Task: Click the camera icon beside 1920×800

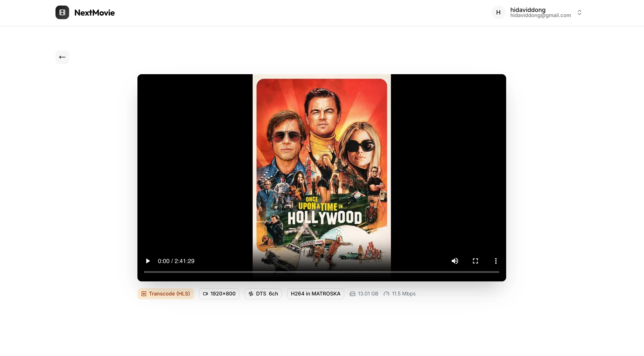Action: coord(205,294)
